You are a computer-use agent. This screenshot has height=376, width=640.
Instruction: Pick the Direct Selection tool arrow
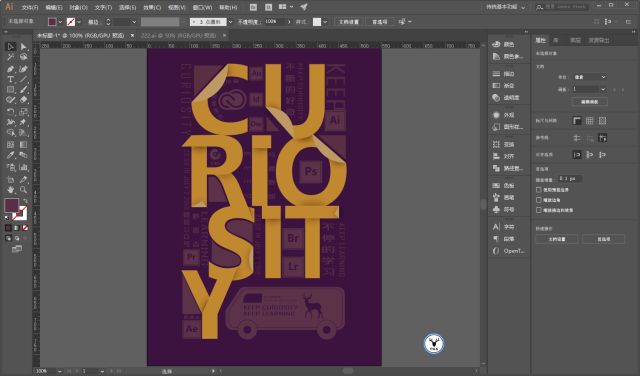(x=23, y=47)
